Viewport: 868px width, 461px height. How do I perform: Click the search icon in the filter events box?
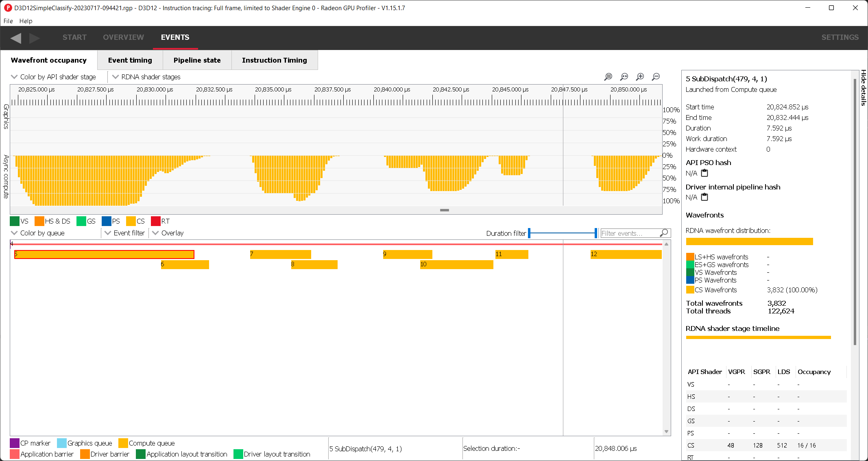pos(664,233)
